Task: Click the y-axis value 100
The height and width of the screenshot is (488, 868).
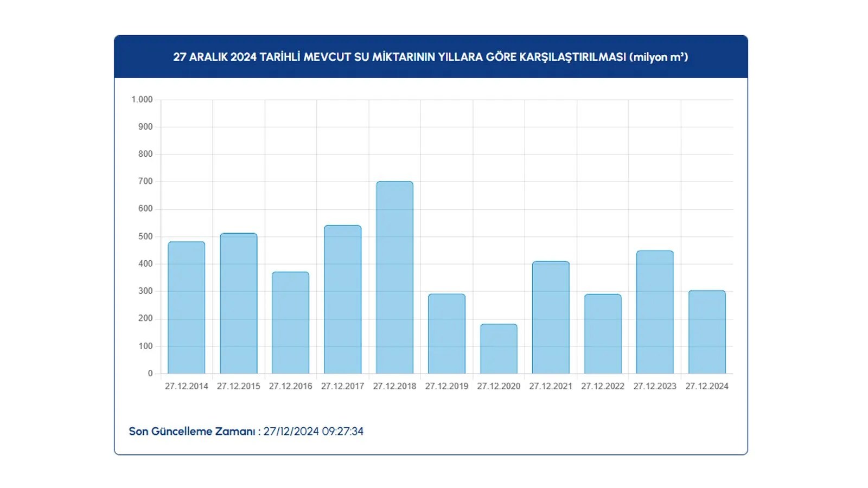Action: click(x=145, y=346)
